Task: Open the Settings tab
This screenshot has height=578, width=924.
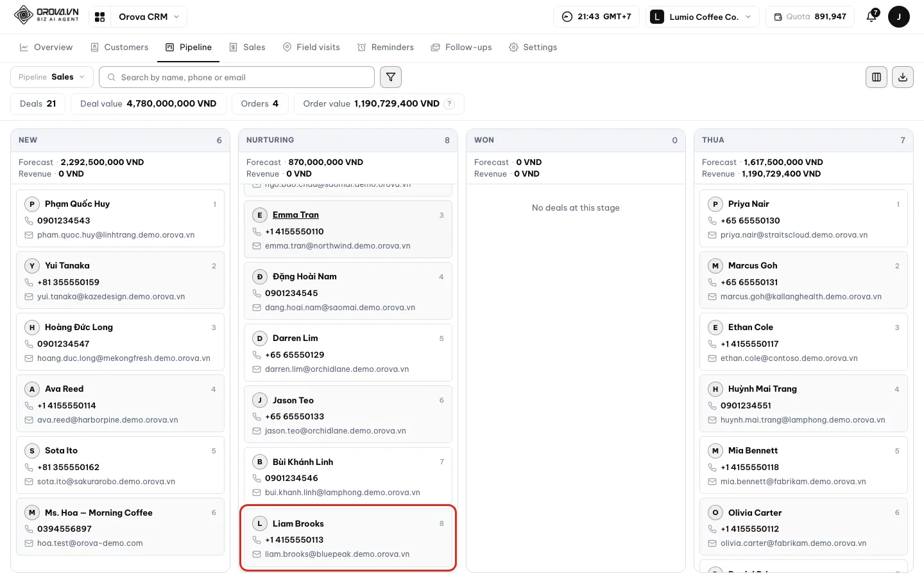Action: (533, 48)
